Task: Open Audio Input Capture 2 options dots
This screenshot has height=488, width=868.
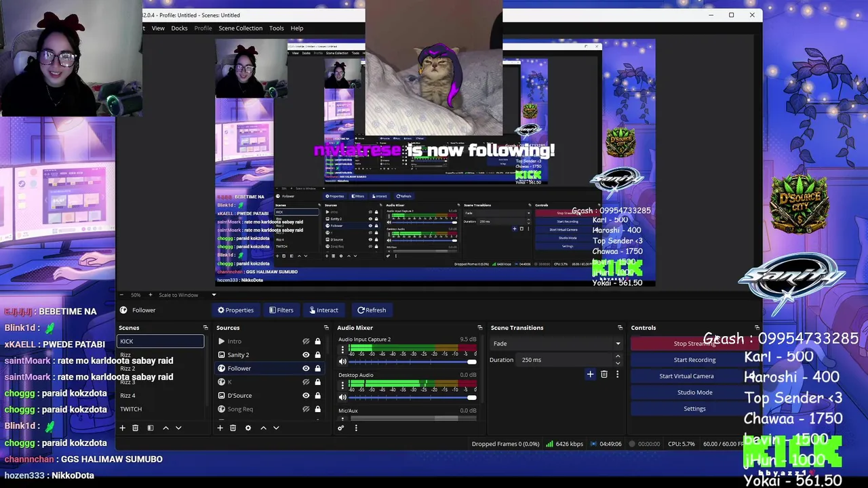Action: [342, 350]
